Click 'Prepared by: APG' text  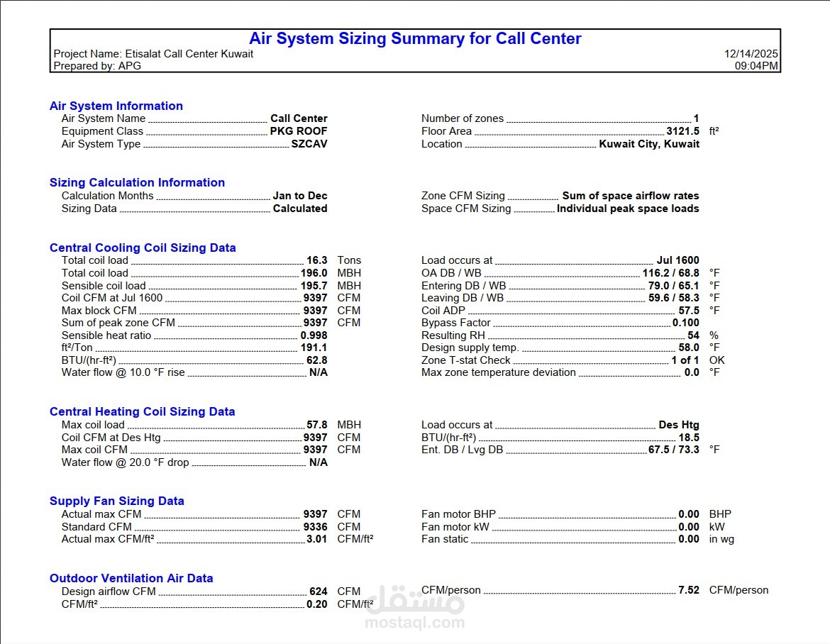pos(97,66)
